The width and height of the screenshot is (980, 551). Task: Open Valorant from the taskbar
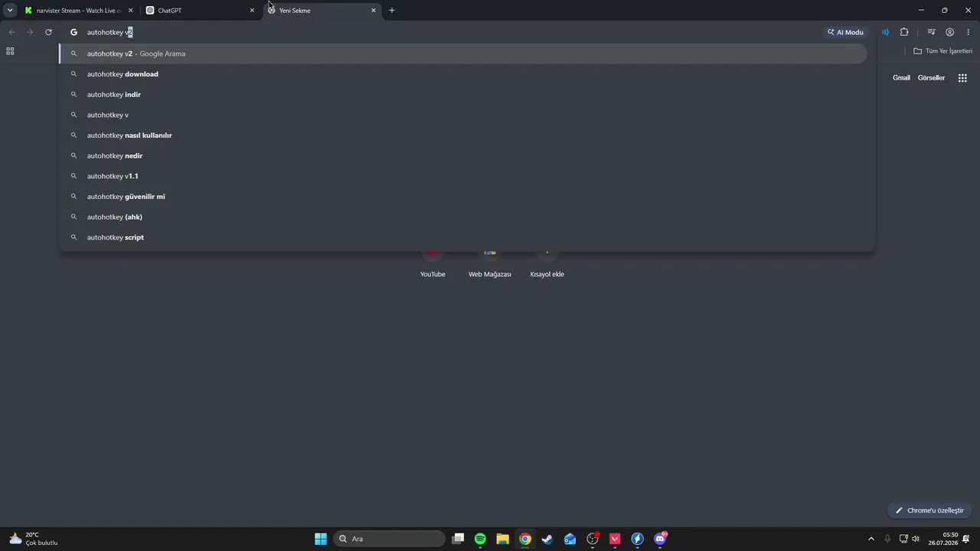[615, 539]
